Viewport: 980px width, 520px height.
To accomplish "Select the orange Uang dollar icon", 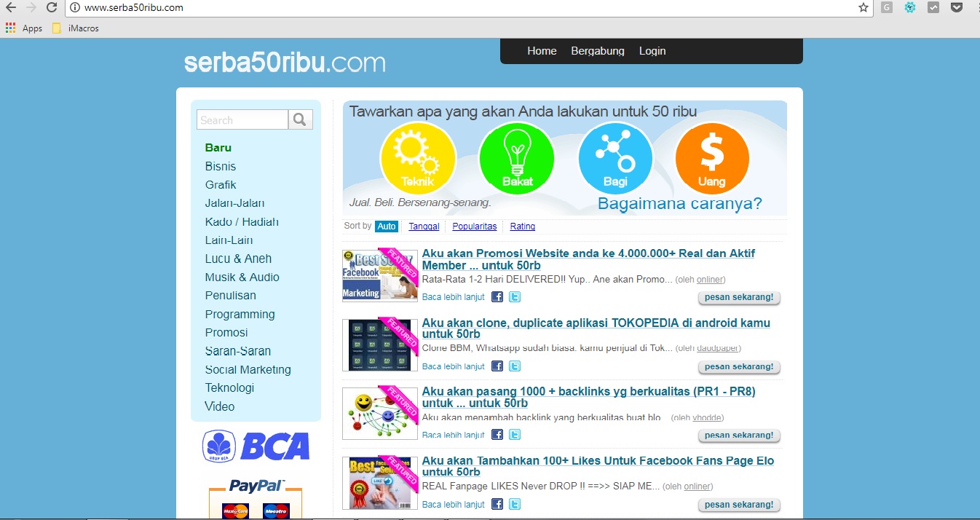I will click(711, 158).
